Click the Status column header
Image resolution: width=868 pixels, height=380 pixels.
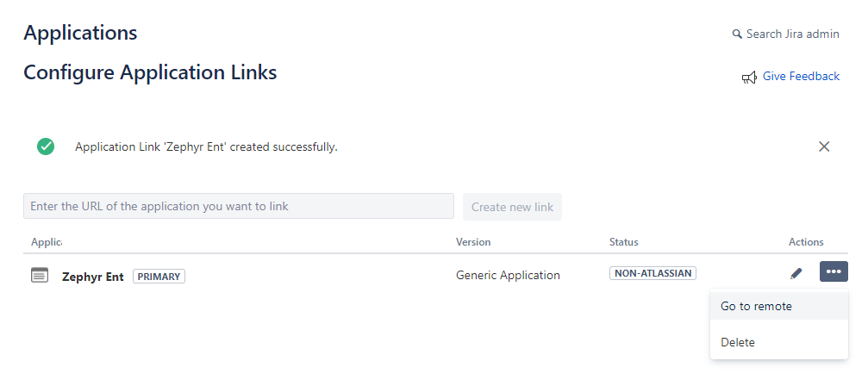pyautogui.click(x=623, y=242)
